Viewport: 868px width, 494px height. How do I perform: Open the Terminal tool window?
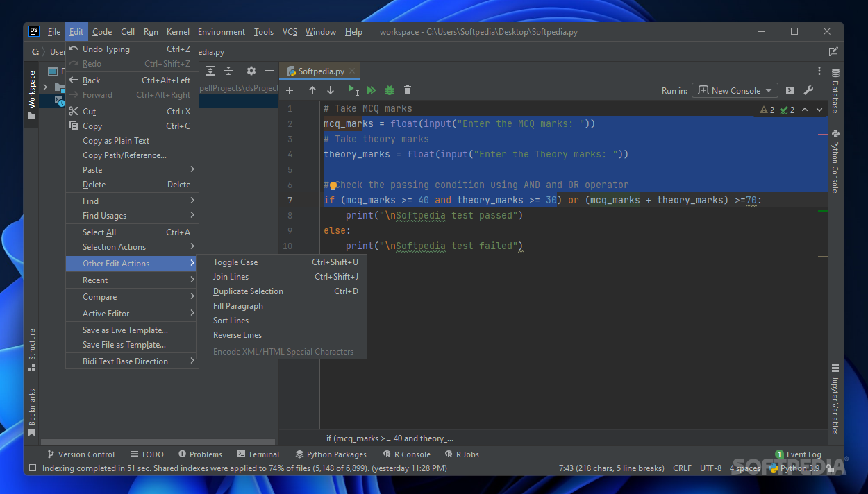pyautogui.click(x=258, y=454)
